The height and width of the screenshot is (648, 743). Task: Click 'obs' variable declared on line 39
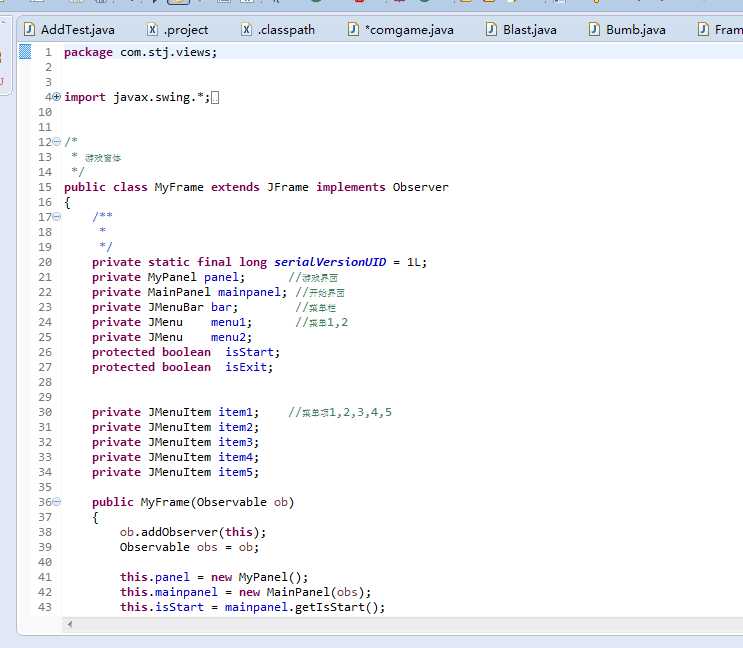click(207, 547)
